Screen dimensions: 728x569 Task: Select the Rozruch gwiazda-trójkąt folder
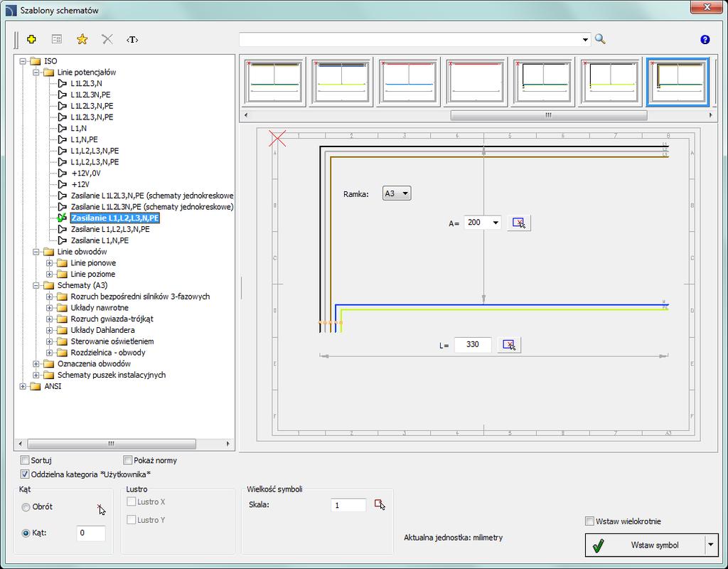point(112,319)
